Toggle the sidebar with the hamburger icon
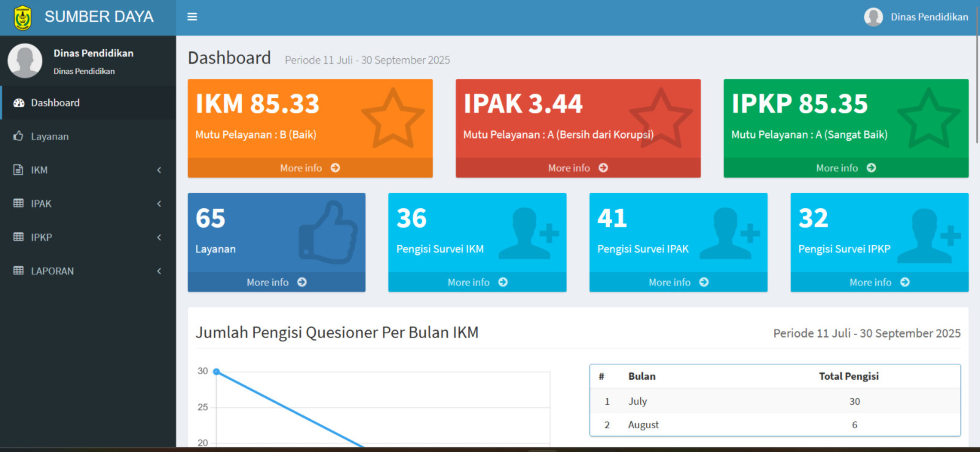Image resolution: width=980 pixels, height=452 pixels. click(192, 17)
